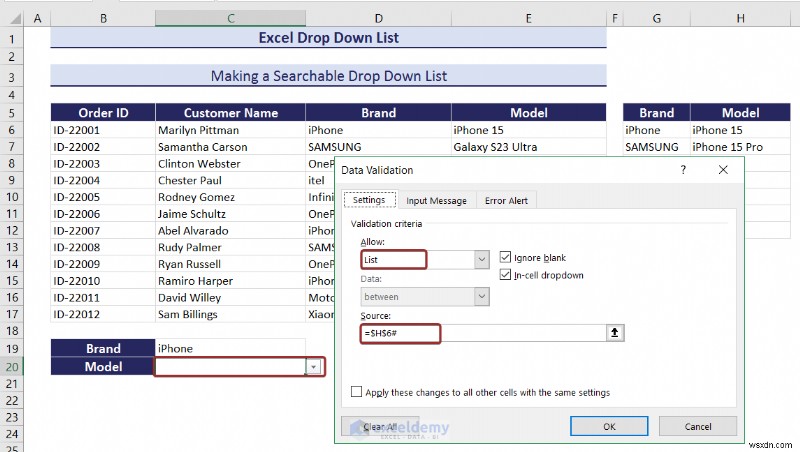The width and height of the screenshot is (800, 452).
Task: Close the Data Validation dialog
Action: (723, 170)
